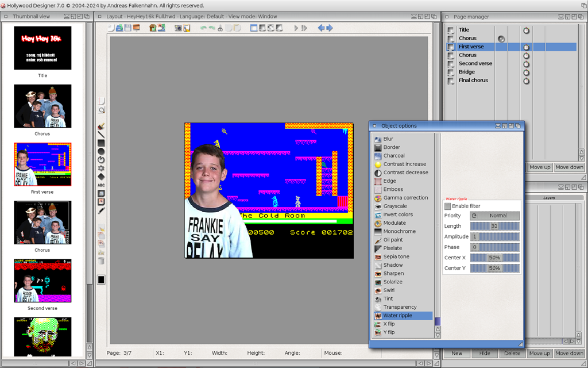
Task: Select the Charcoal filter
Action: point(403,156)
